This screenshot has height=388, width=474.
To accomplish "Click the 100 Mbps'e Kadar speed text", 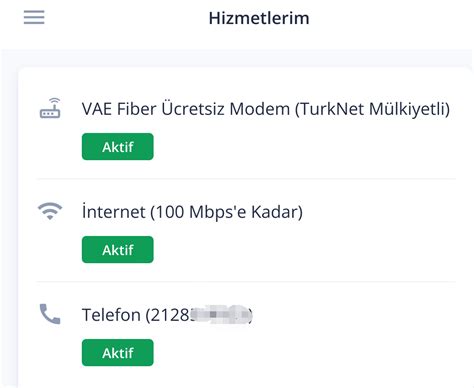I will (x=227, y=212).
